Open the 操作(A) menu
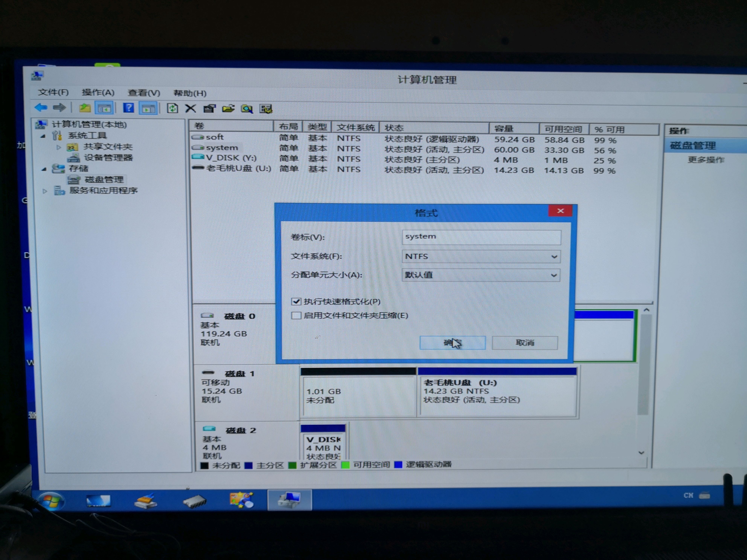Screen dimensions: 747x560 coord(98,93)
